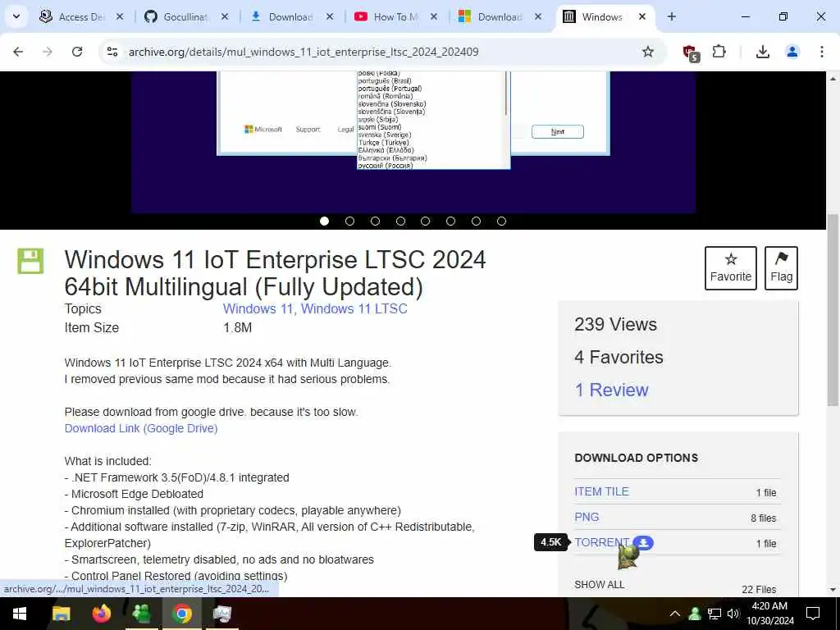Viewport: 840px width, 630px height.
Task: Switch to the Gocullinat GitHub tab
Action: click(186, 17)
